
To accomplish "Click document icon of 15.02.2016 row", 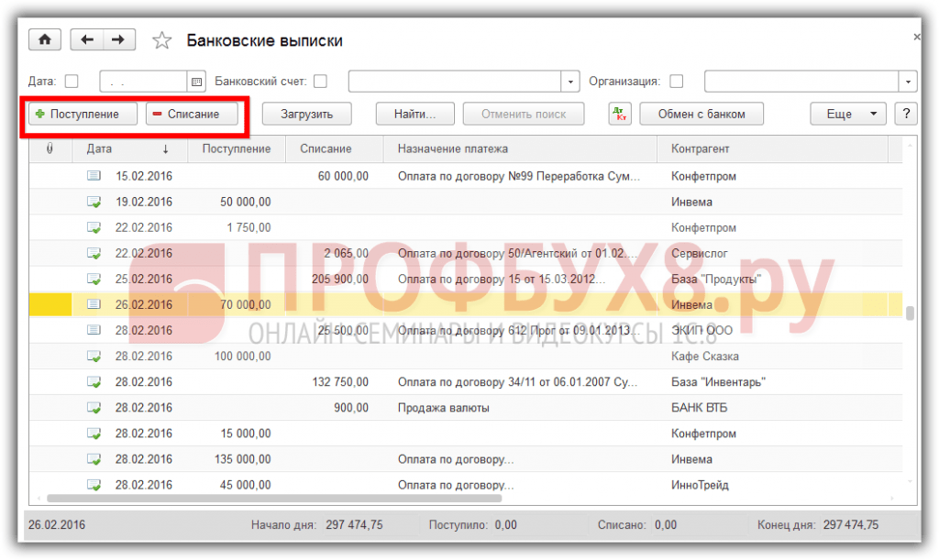I will 94,176.
